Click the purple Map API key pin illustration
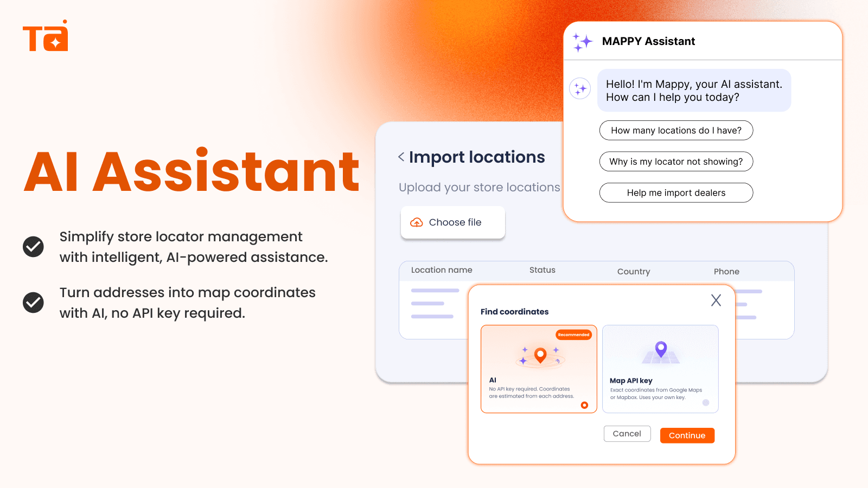This screenshot has height=488, width=868. pos(661,349)
